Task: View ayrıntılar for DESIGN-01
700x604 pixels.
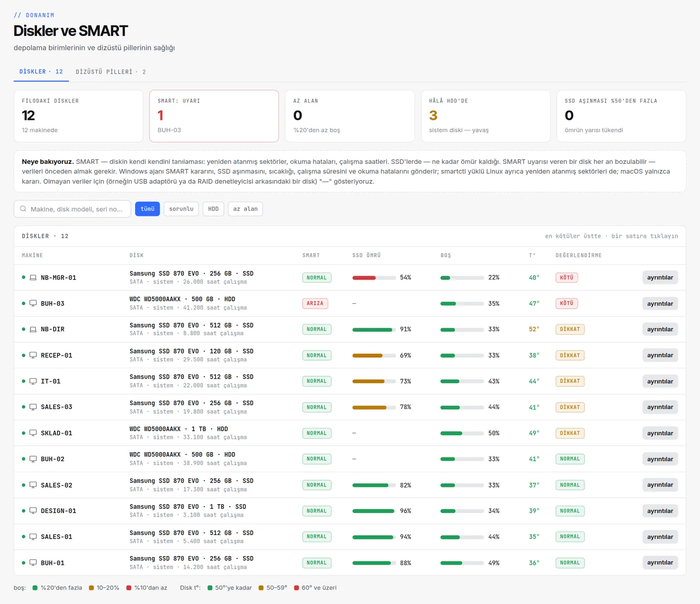Action: point(660,511)
